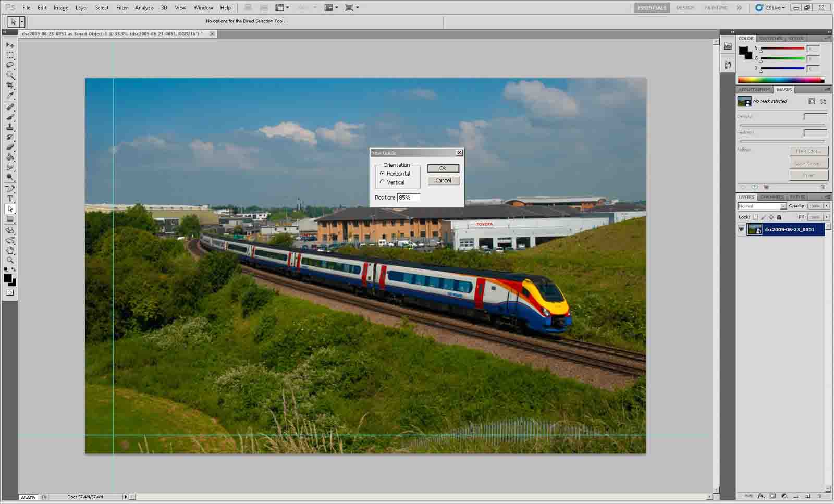Add a vector mask in Masks panel
Viewport: 834px width, 504px height.
823,101
